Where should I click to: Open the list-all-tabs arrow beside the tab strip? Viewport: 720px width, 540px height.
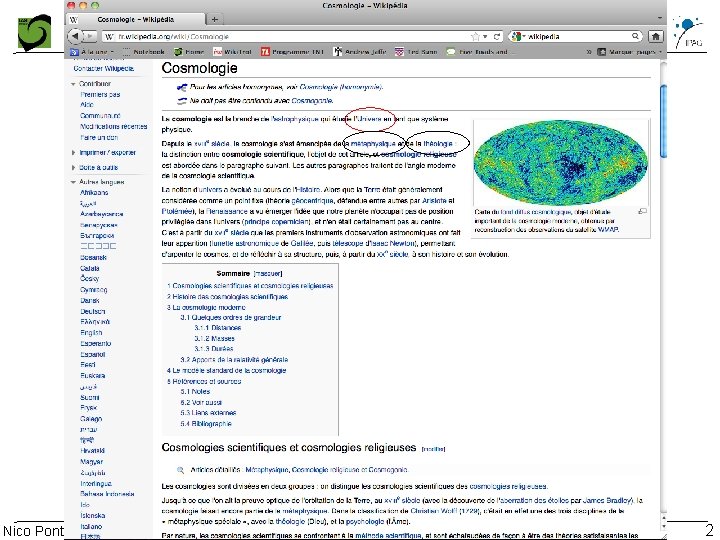660,18
